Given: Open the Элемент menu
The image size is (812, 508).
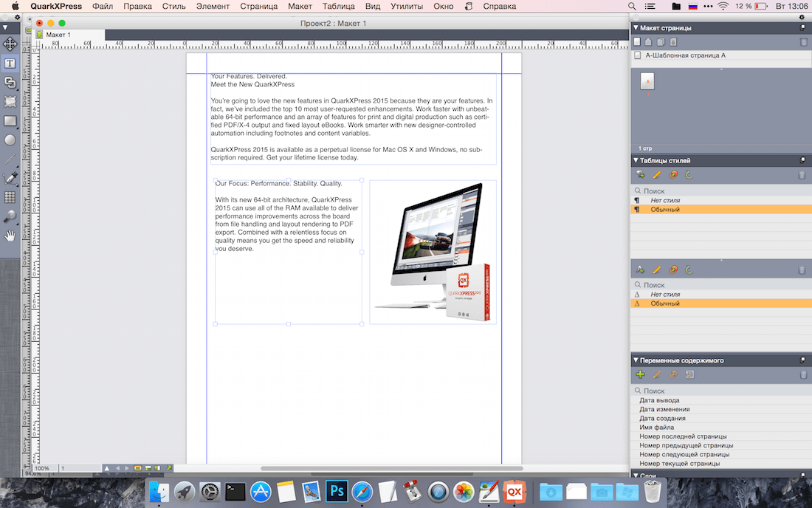Looking at the screenshot, I should coord(213,6).
